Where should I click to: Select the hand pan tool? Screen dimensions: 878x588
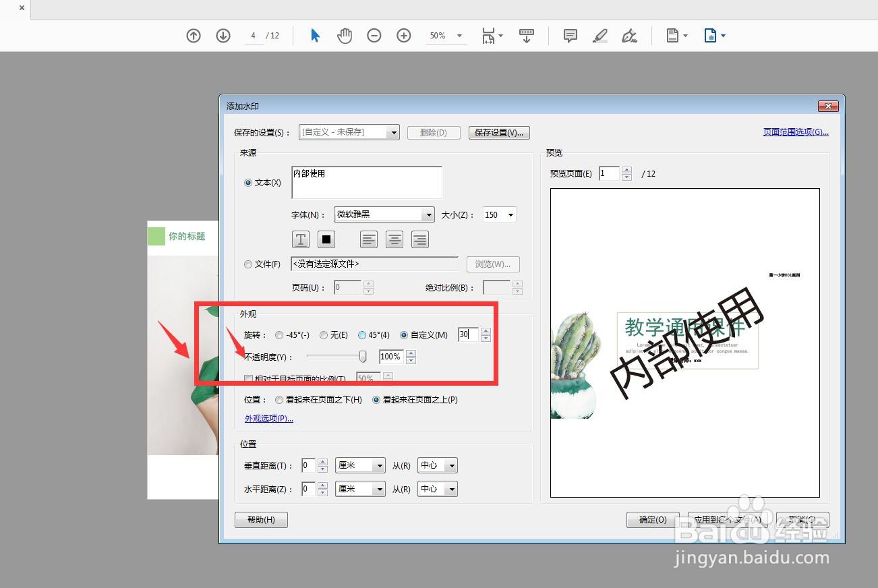pyautogui.click(x=345, y=36)
